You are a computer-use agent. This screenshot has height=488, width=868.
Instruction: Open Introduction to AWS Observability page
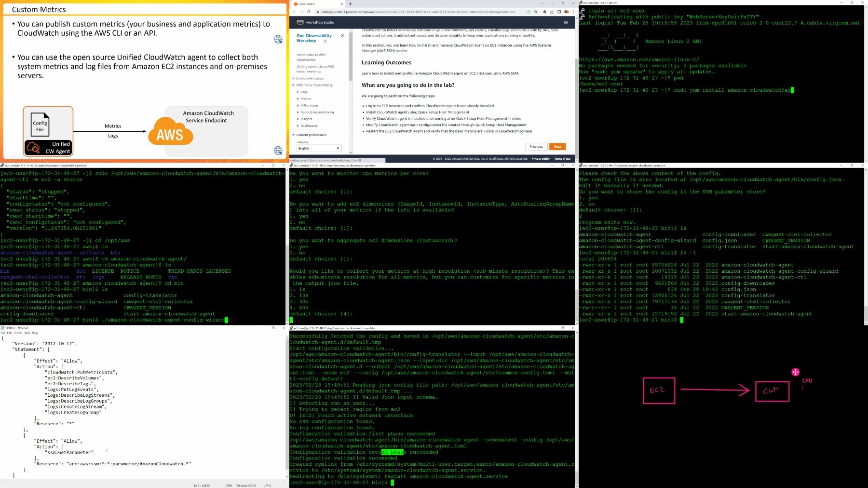311,57
